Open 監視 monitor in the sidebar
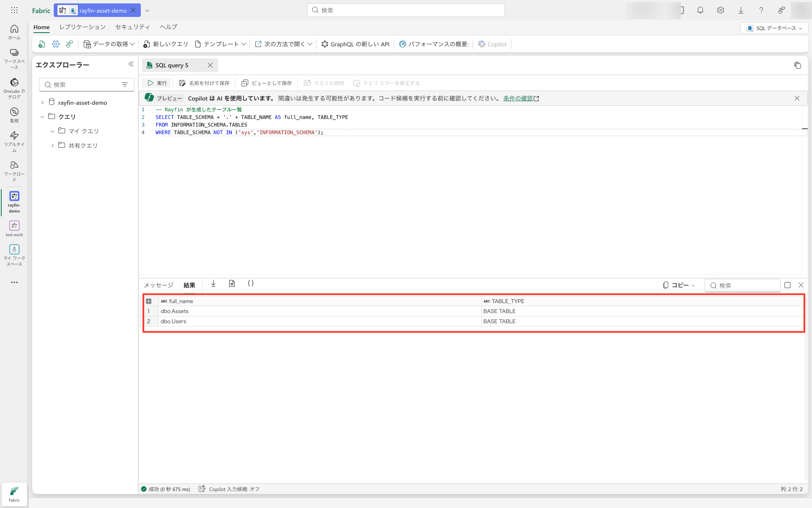This screenshot has height=508, width=812. (14, 115)
